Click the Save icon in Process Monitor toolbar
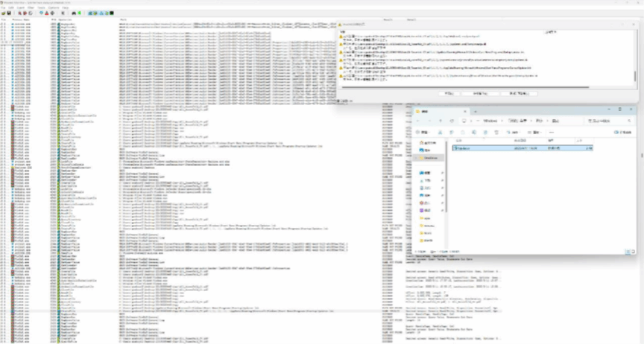Viewport: 644px width, 344px height. point(8,13)
